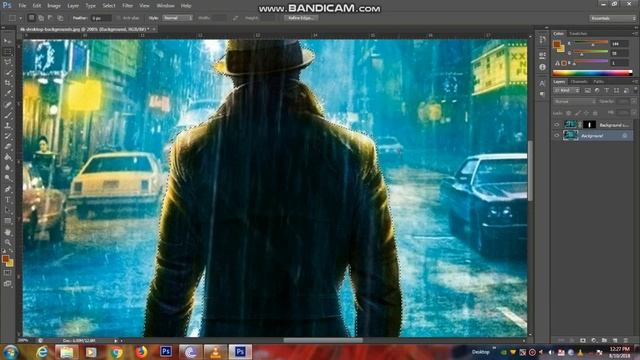Open the Character panel icon
This screenshot has width=640, height=360.
point(542,83)
